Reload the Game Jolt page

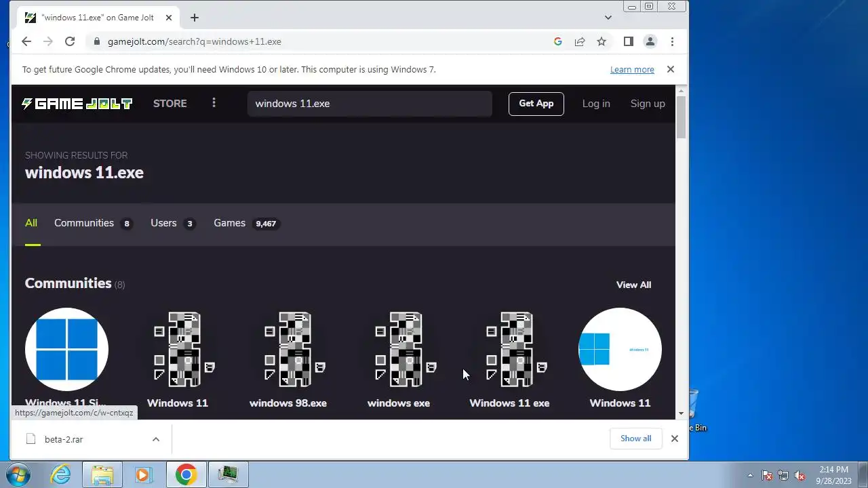click(x=69, y=41)
